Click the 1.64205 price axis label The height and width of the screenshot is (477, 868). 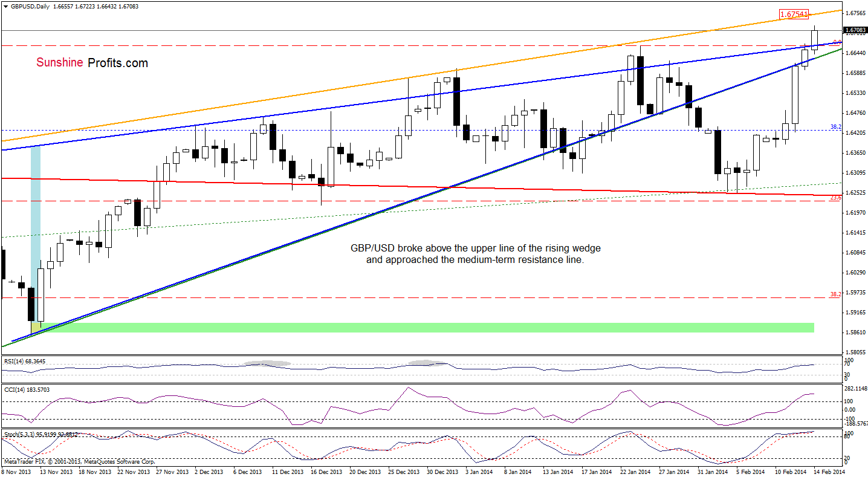click(855, 133)
